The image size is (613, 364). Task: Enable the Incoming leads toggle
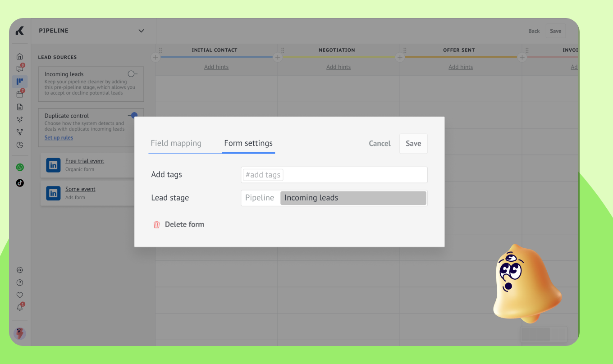132,74
